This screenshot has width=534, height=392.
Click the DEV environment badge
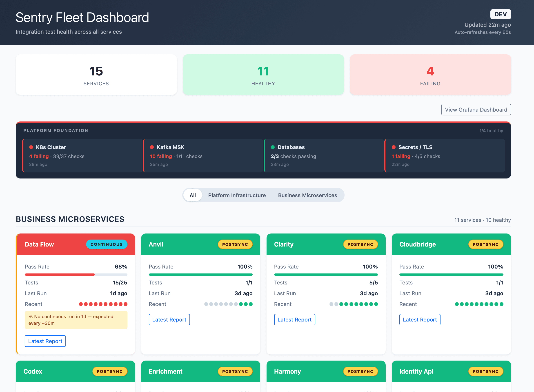tap(501, 14)
